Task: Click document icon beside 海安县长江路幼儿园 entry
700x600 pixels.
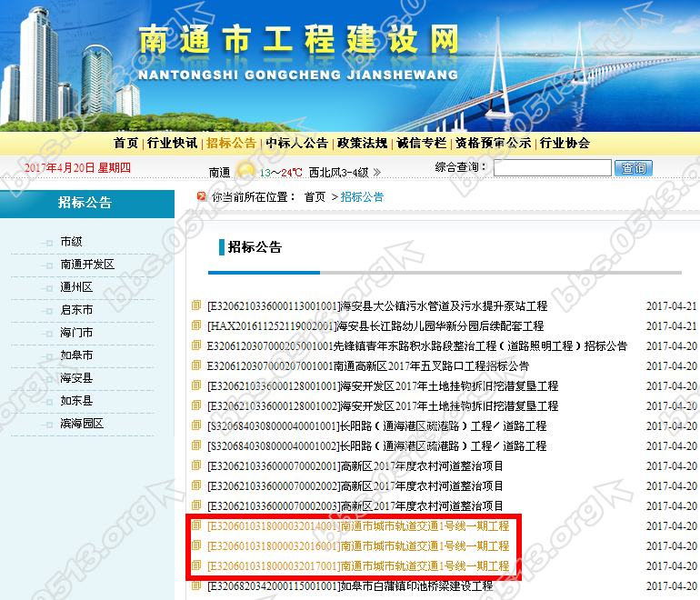Action: (195, 325)
